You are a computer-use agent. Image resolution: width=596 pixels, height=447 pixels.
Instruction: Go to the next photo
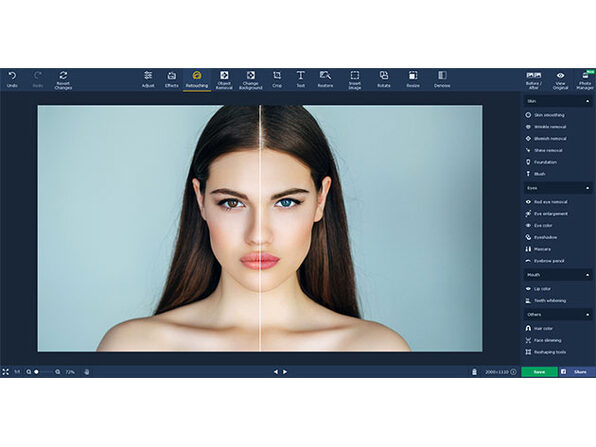point(285,372)
